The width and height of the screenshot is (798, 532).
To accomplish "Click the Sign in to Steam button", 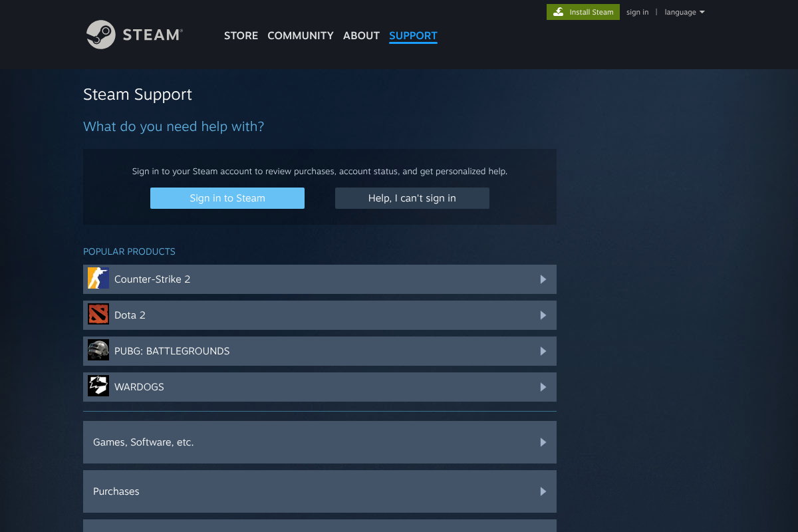I will 227,198.
